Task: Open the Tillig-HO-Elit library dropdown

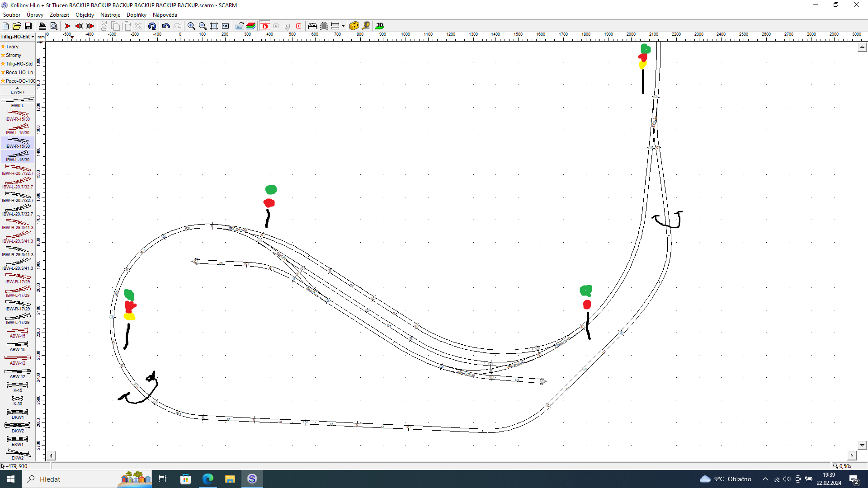Action: pos(17,37)
